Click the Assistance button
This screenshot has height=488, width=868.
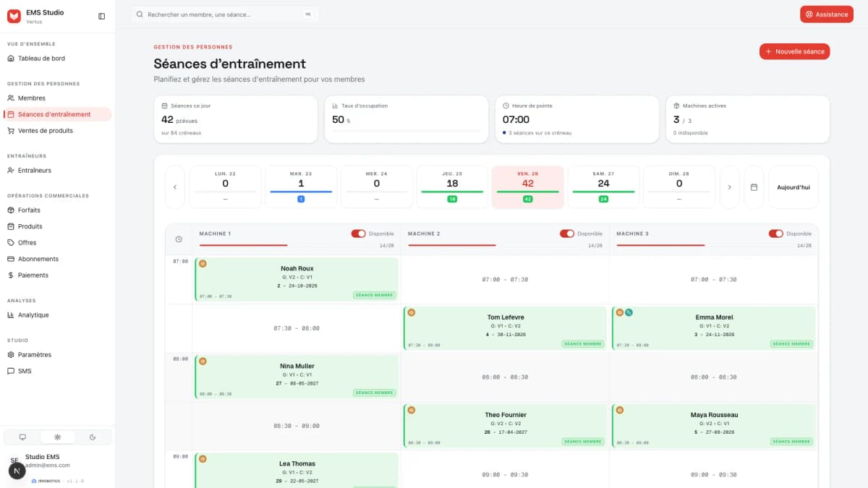(827, 14)
